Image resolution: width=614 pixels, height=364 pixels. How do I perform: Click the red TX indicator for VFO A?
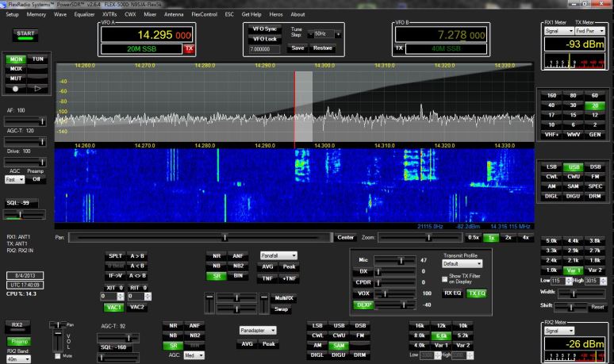point(189,48)
